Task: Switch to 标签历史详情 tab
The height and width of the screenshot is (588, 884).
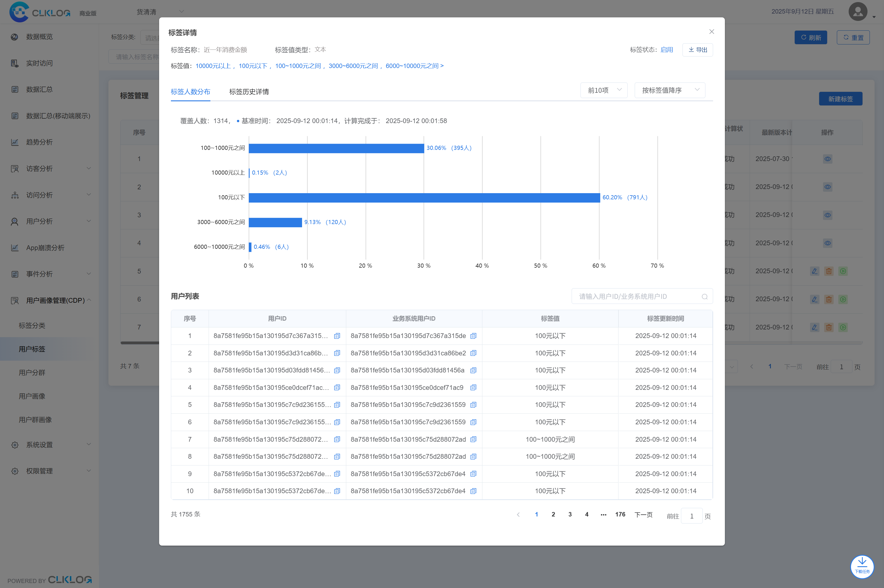Action: click(249, 92)
